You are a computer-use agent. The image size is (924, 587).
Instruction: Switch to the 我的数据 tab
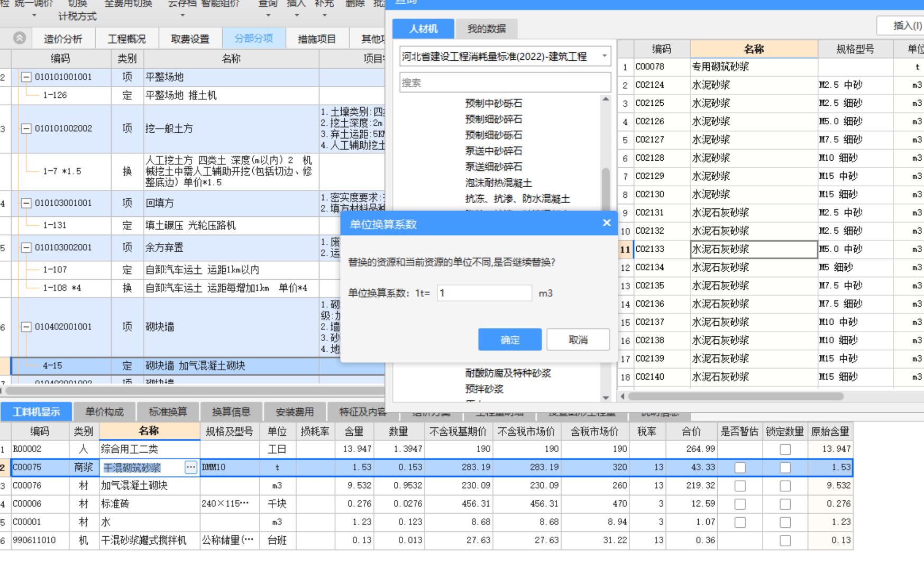click(x=486, y=29)
